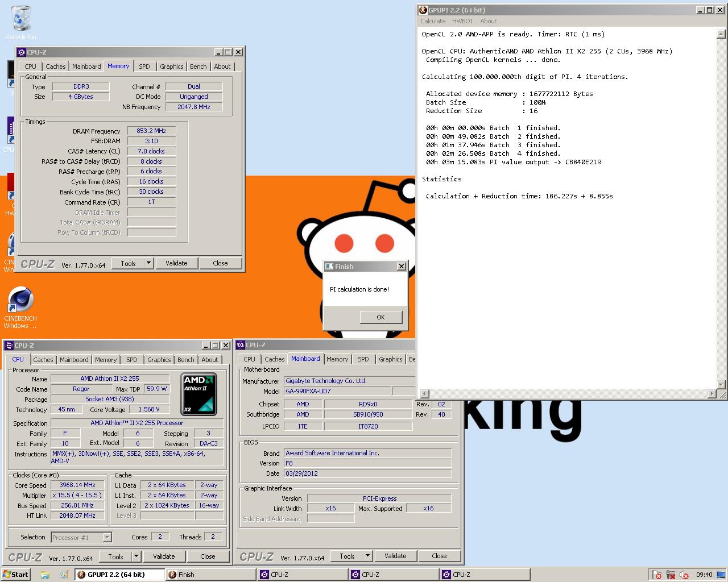
Task: Click the taskbar clock showing 09:40
Action: [704, 575]
